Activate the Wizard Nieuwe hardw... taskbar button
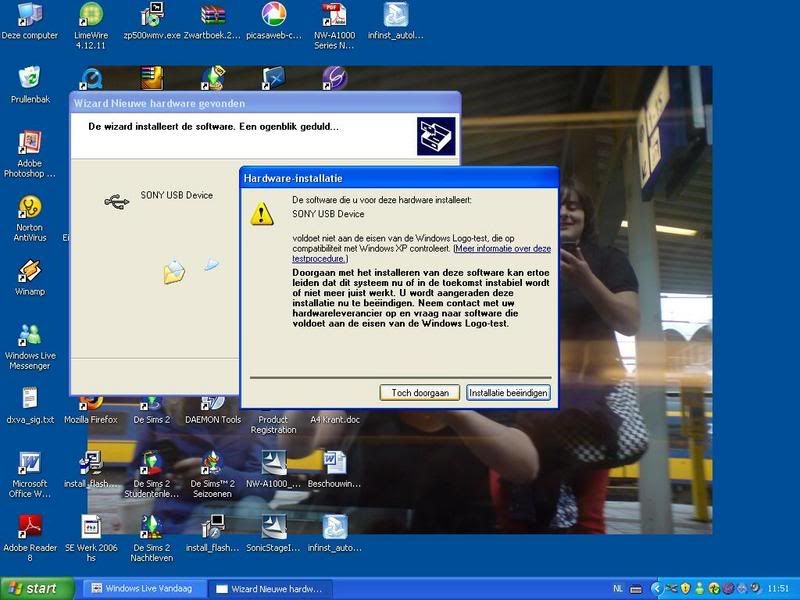Viewport: 800px width, 600px height. pyautogui.click(x=270, y=589)
